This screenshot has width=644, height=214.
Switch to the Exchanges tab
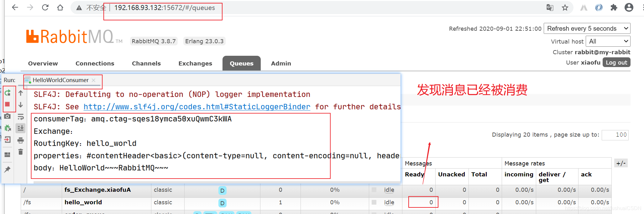(195, 63)
